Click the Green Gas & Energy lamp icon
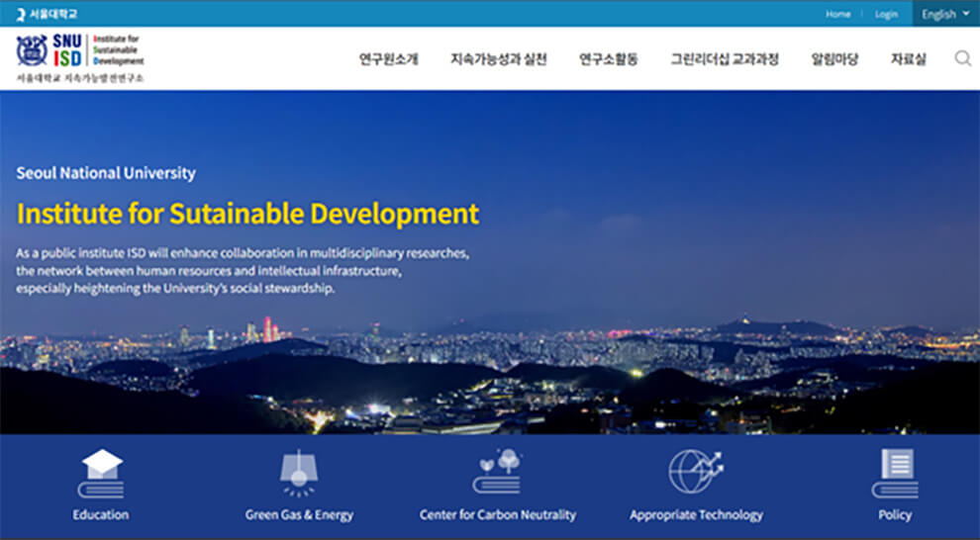This screenshot has height=540, width=980. [299, 473]
